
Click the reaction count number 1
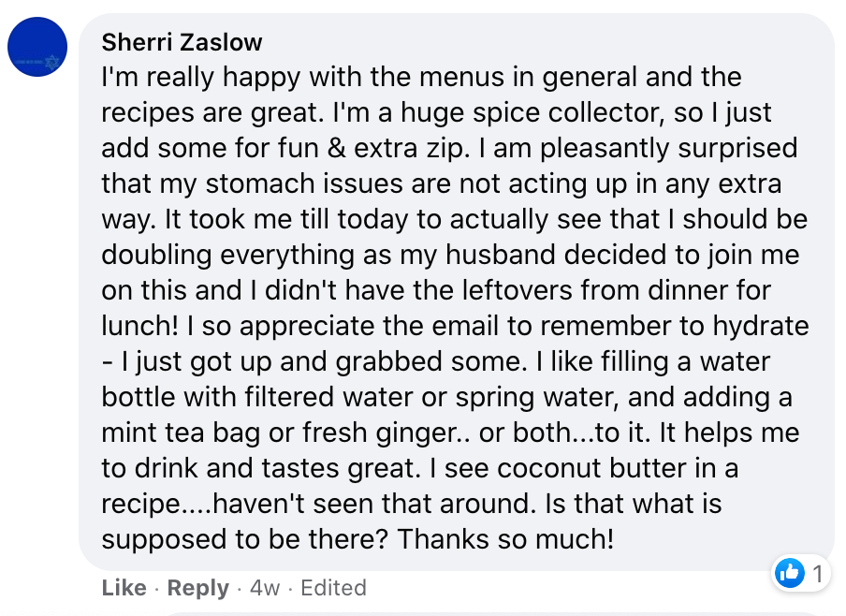[x=817, y=573]
